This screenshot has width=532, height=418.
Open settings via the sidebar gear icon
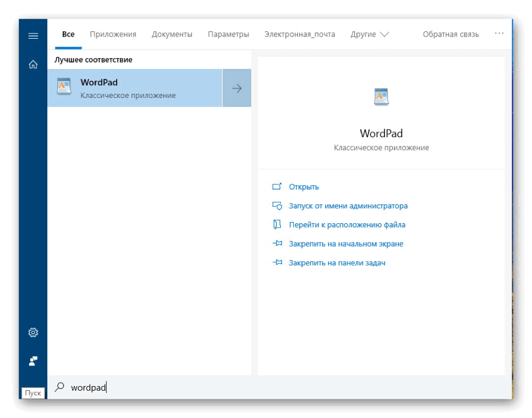tap(33, 332)
